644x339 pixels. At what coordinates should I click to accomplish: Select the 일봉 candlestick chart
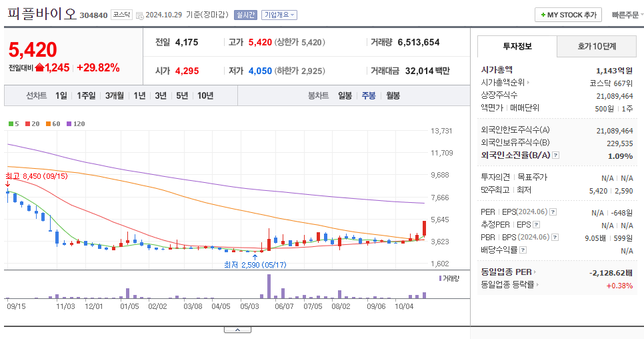[345, 95]
